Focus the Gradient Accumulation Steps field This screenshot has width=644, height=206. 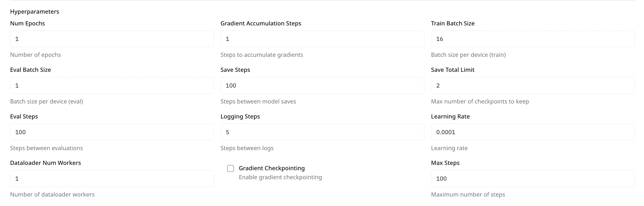[322, 39]
